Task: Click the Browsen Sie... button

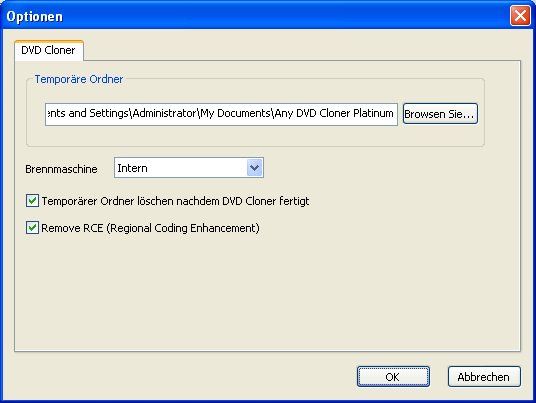Action: coord(440,114)
